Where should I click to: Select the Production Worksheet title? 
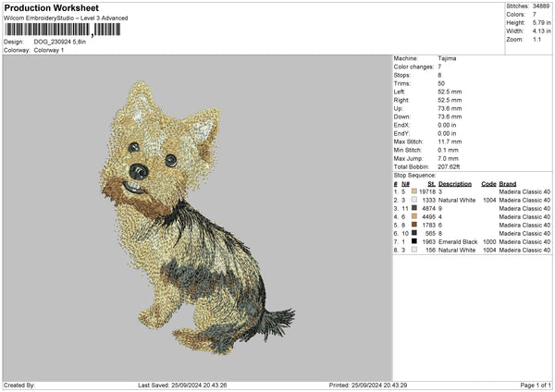pyautogui.click(x=52, y=7)
